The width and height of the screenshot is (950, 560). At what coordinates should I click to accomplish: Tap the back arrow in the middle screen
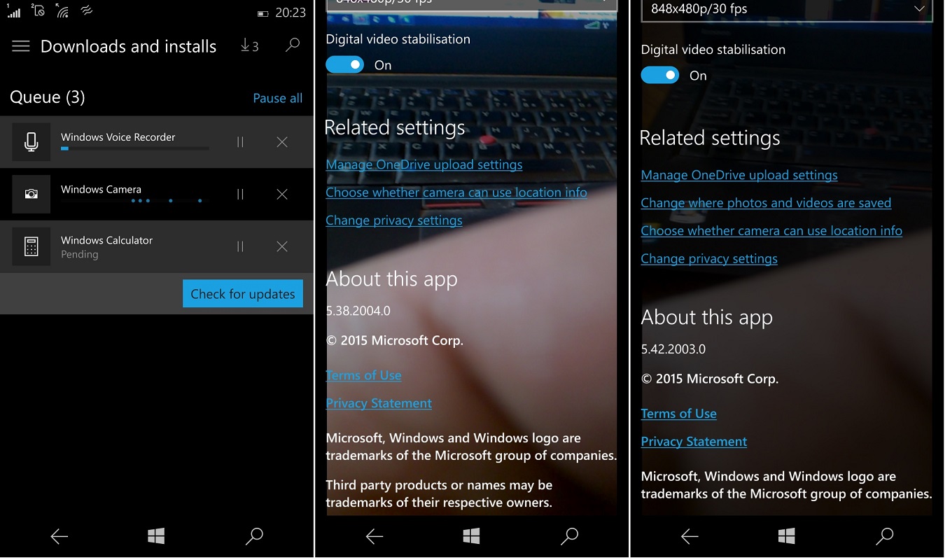click(x=375, y=536)
